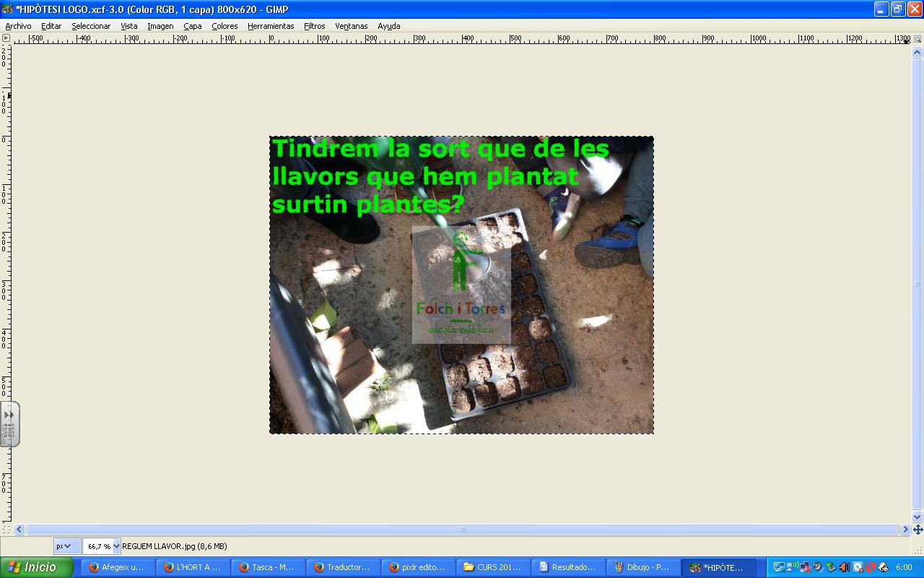Open the Colores menu

coord(225,26)
